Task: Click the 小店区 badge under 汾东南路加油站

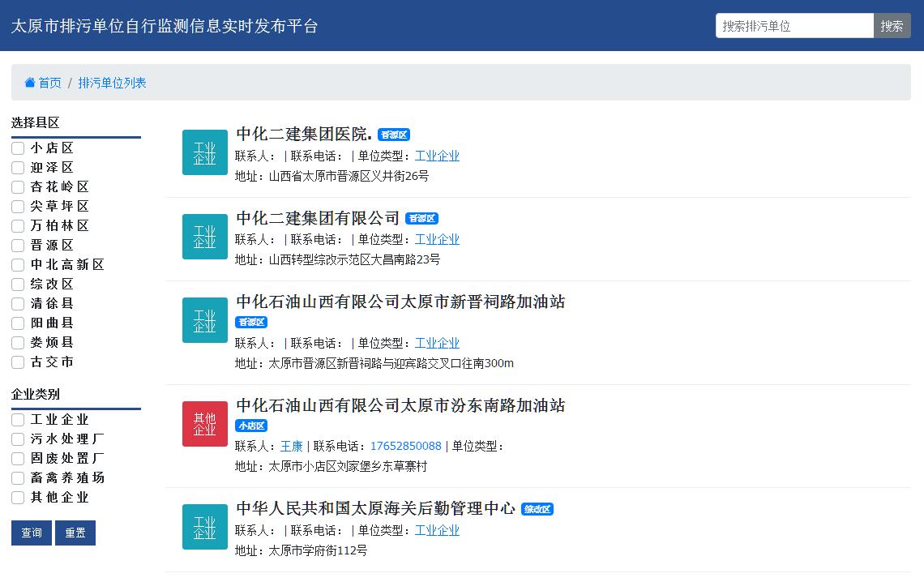Action: 251,426
